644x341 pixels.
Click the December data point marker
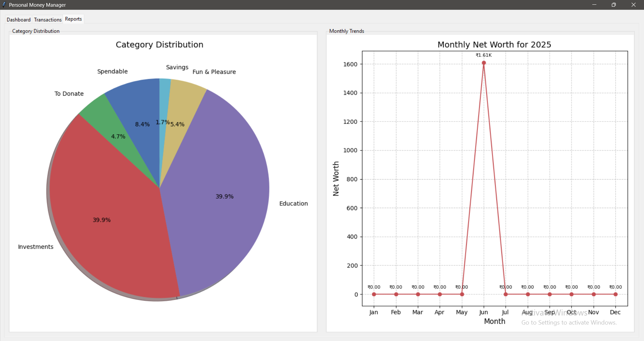click(615, 294)
